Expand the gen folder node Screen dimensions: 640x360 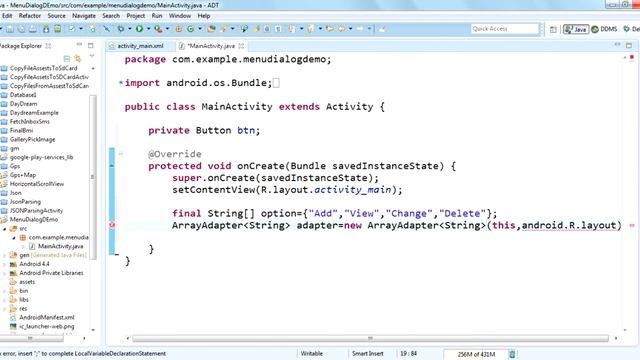coord(4,255)
